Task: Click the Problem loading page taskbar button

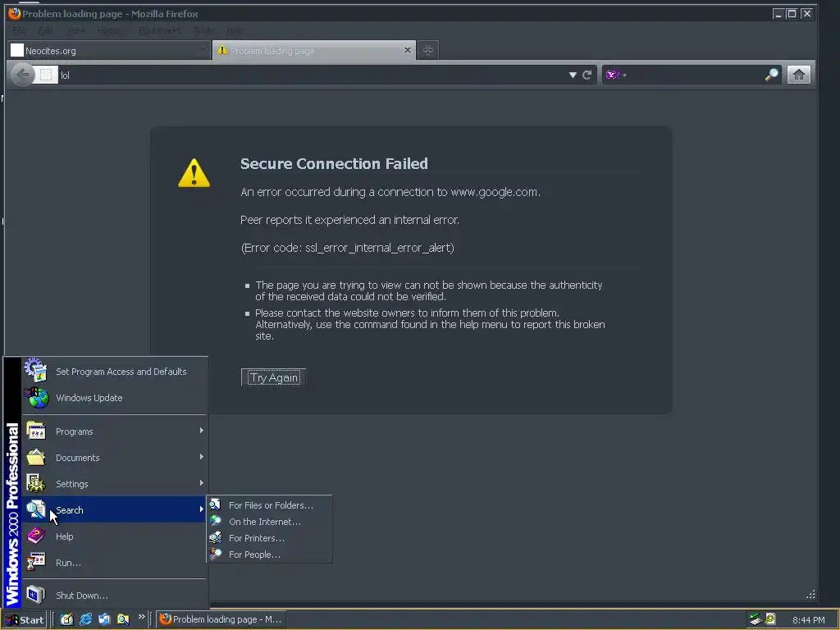Action: [221, 619]
